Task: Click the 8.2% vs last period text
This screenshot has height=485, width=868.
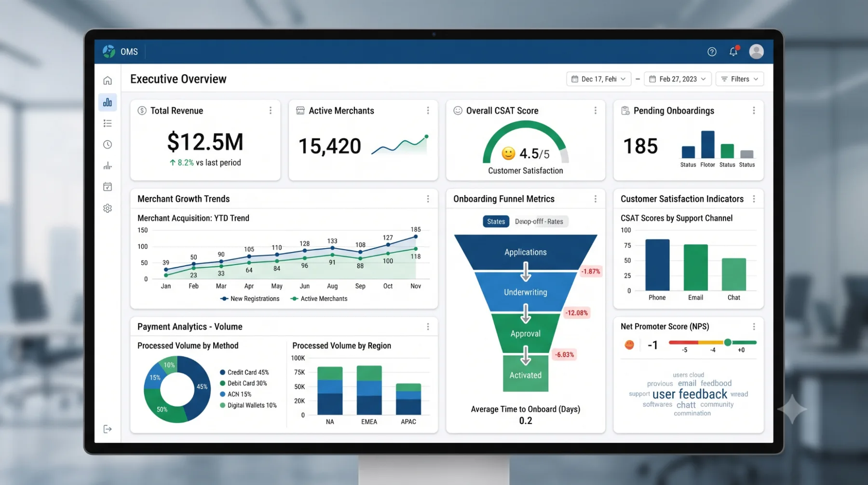Action: pyautogui.click(x=205, y=163)
